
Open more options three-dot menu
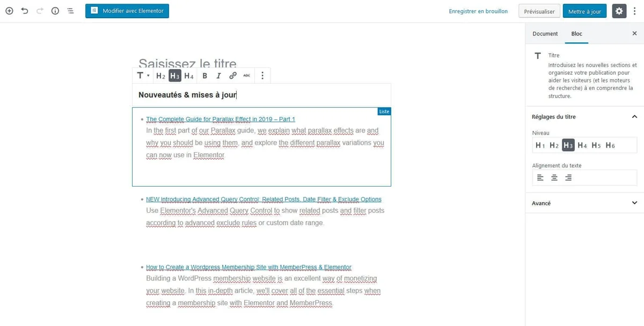point(262,76)
